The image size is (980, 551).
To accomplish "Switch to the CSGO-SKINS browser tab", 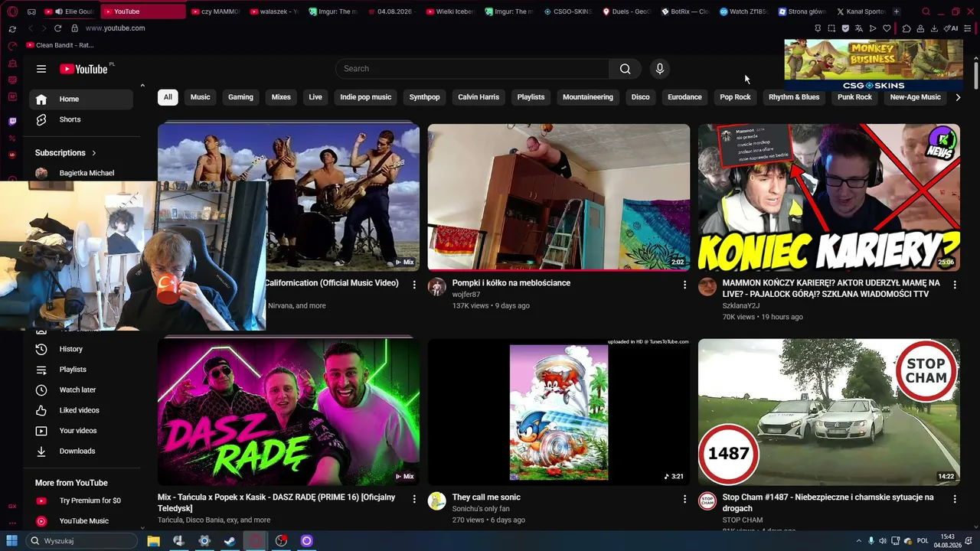I will 569,11.
